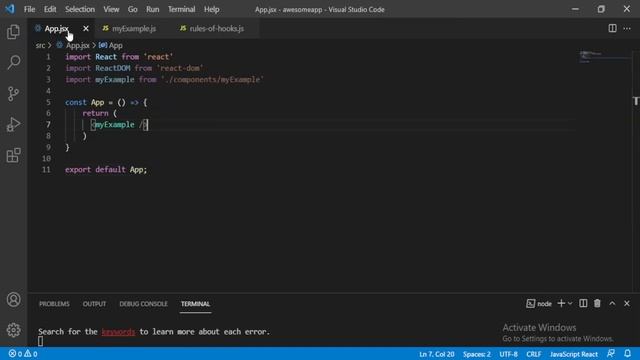Image resolution: width=640 pixels, height=360 pixels.
Task: Open the editor More Actions ellipsis
Action: coord(627,28)
